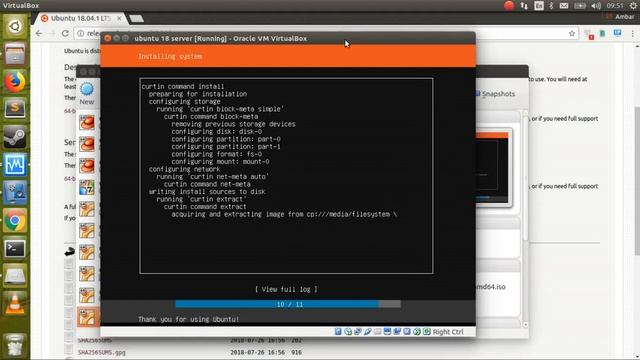Open Files from the Ubuntu launcher

[15, 54]
